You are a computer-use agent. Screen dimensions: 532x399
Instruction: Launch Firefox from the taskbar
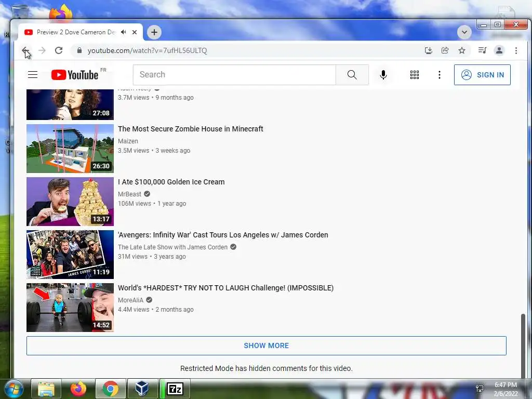click(78, 389)
